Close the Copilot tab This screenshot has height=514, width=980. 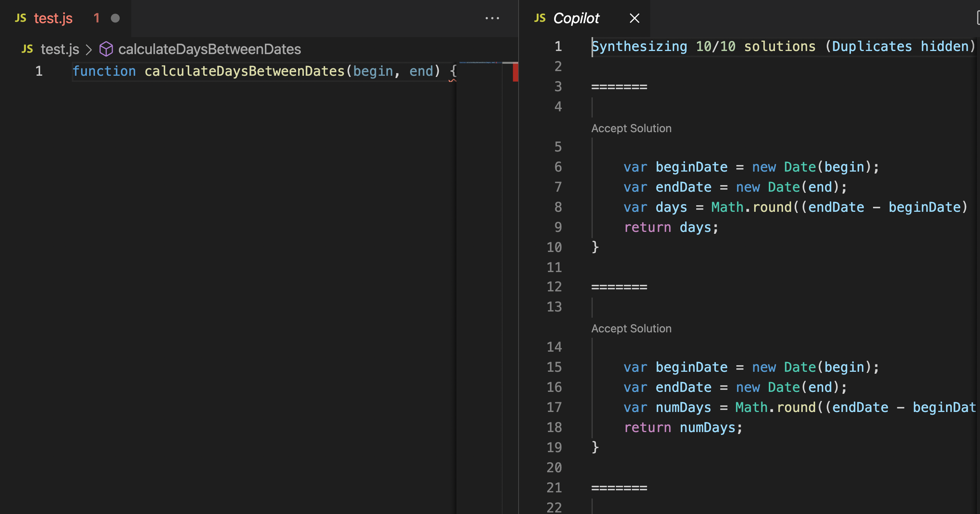[634, 18]
